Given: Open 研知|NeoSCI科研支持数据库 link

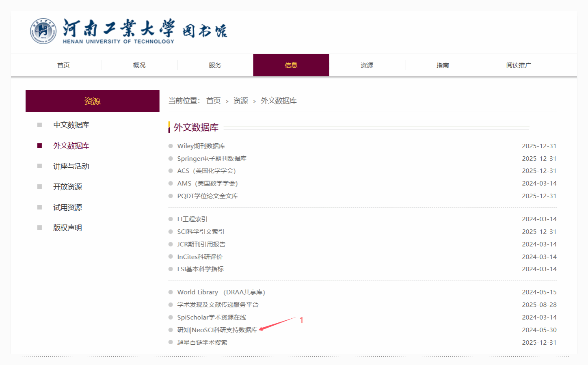Looking at the screenshot, I should click(217, 330).
